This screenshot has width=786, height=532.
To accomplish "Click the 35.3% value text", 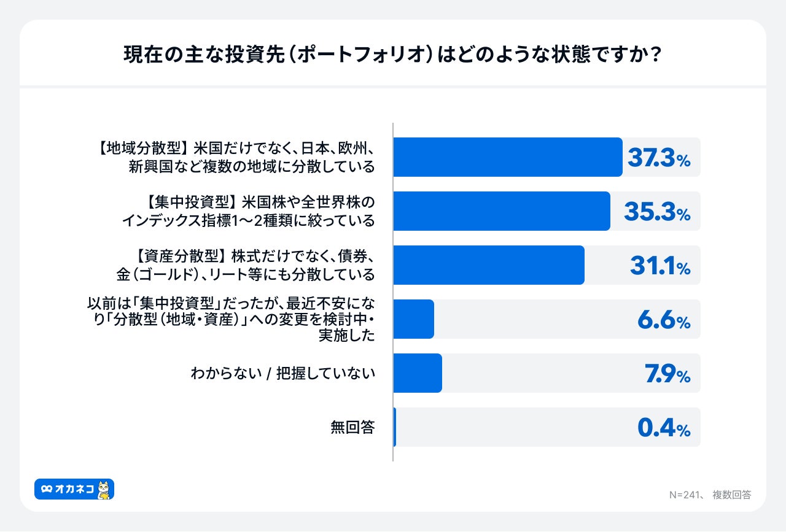I will [658, 212].
